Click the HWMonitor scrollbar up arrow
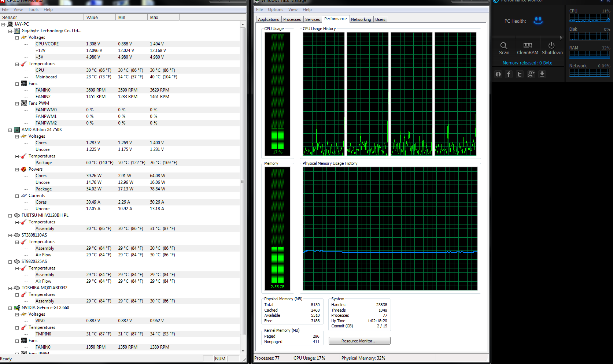Screen dimensions: 613x364 point(243,24)
